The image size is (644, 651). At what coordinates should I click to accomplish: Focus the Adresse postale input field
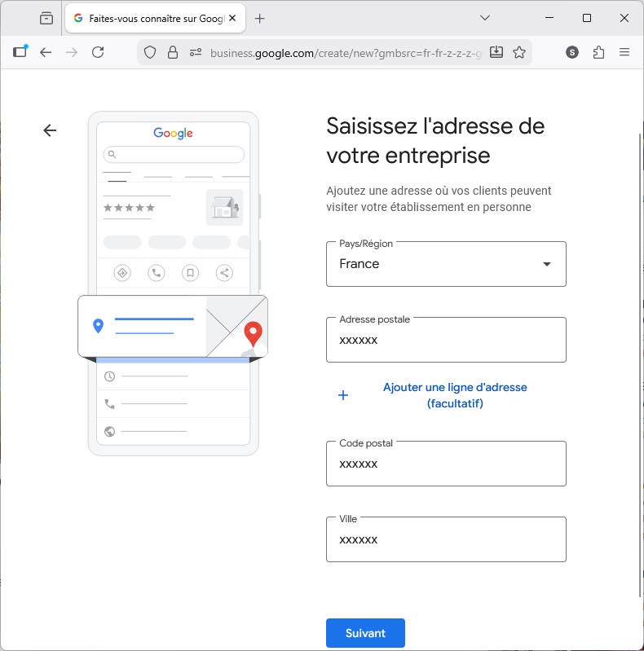click(446, 340)
